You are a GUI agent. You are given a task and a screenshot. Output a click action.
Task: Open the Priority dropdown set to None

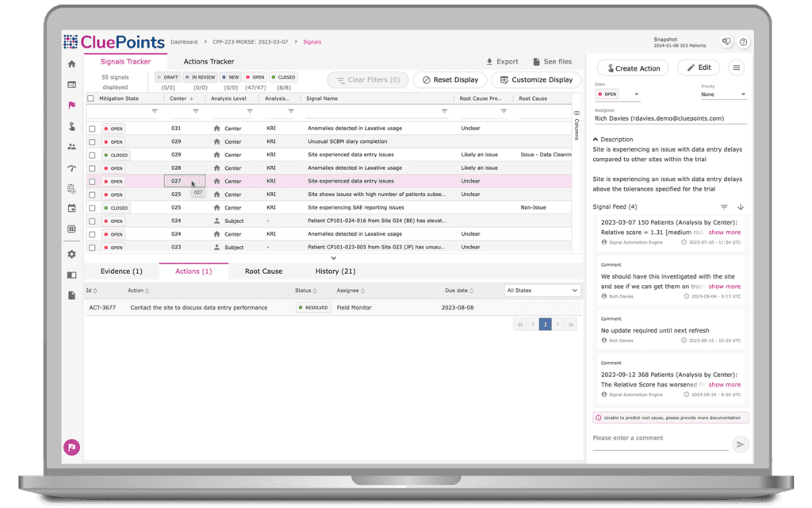pos(723,94)
